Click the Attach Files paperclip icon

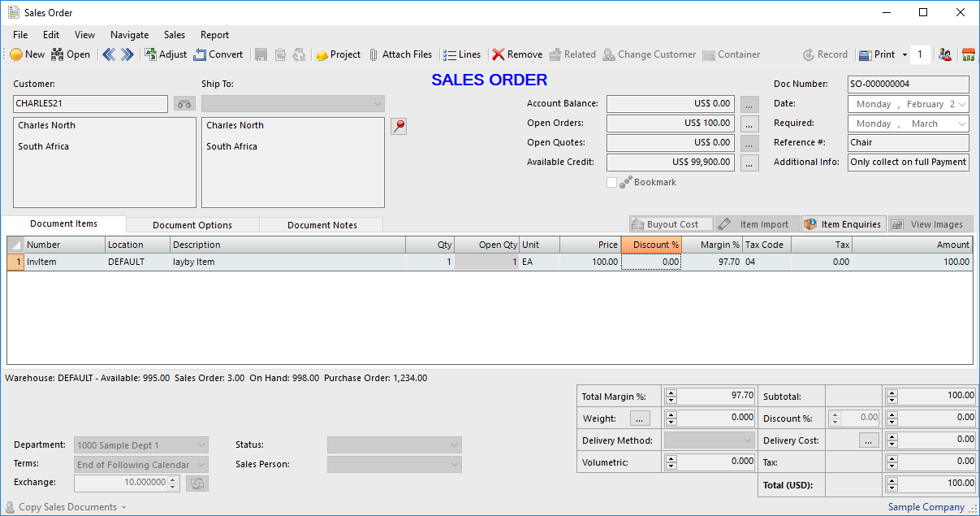coord(373,54)
